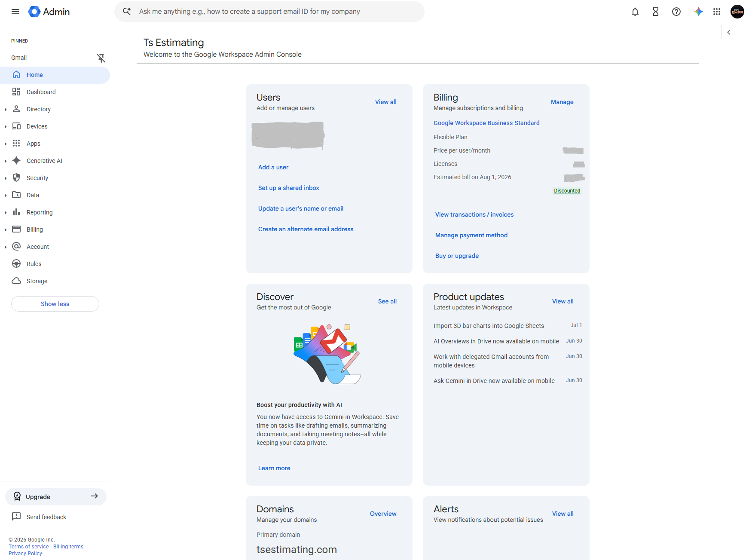Launch the Gemini sparkle assistant
Image resolution: width=746 pixels, height=560 pixels.
(698, 12)
